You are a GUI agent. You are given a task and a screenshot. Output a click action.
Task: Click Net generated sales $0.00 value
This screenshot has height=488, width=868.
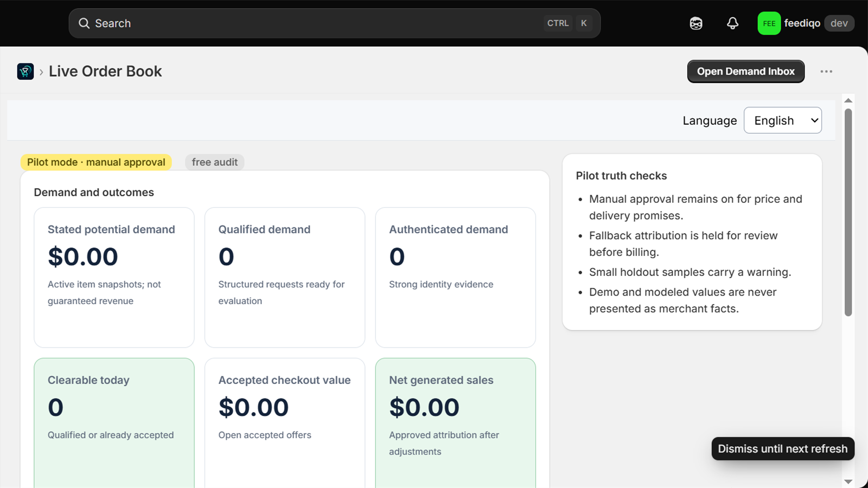[x=424, y=407]
